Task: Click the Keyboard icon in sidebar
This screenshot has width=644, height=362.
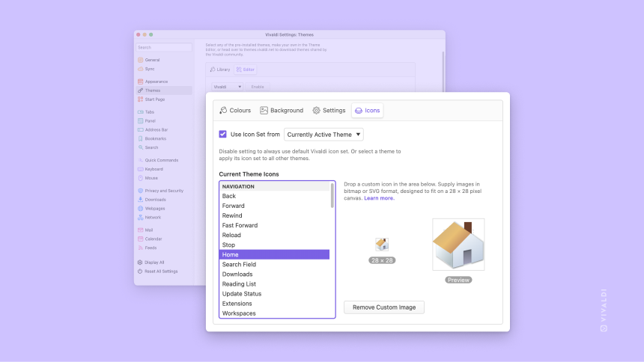Action: (x=141, y=169)
